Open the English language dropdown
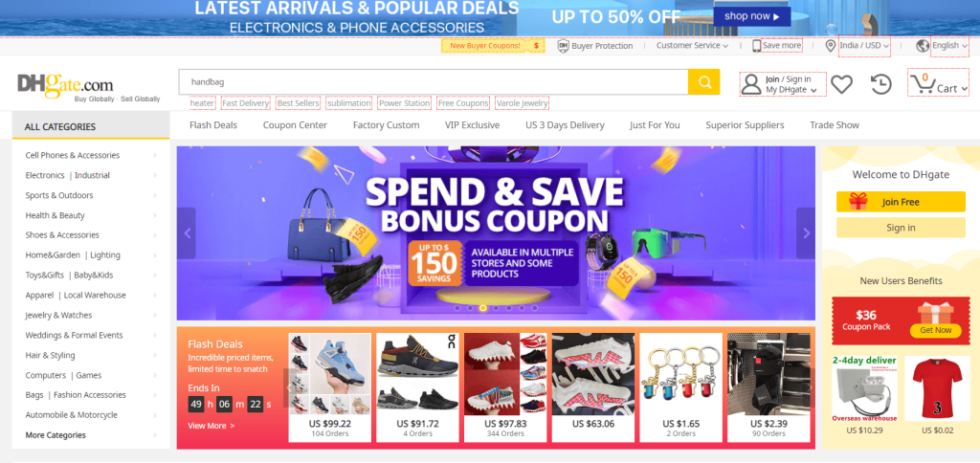 point(949,46)
